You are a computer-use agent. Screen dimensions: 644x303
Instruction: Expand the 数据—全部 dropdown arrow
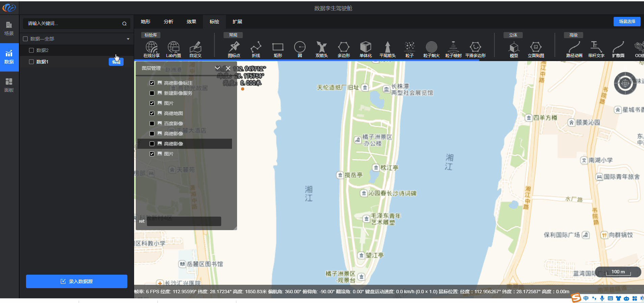[128, 39]
